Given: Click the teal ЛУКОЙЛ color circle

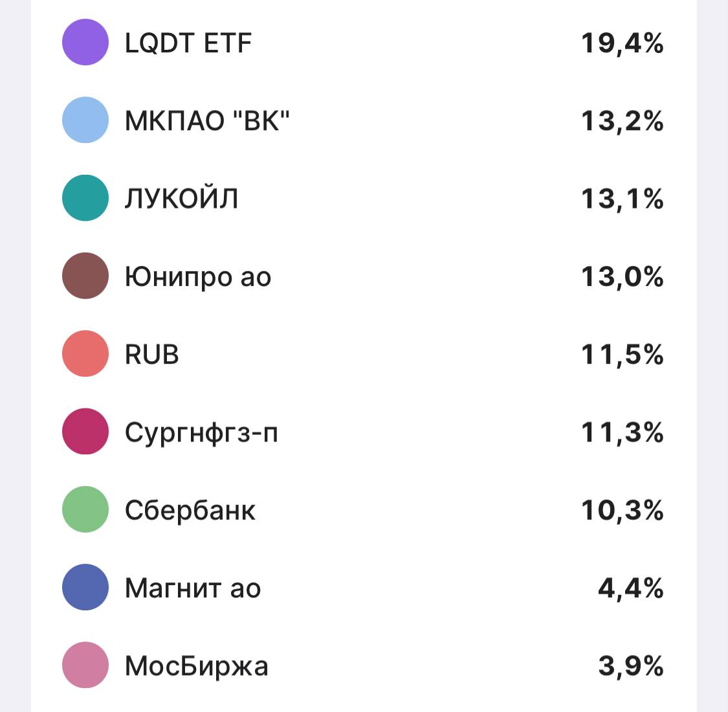Looking at the screenshot, I should tap(85, 198).
